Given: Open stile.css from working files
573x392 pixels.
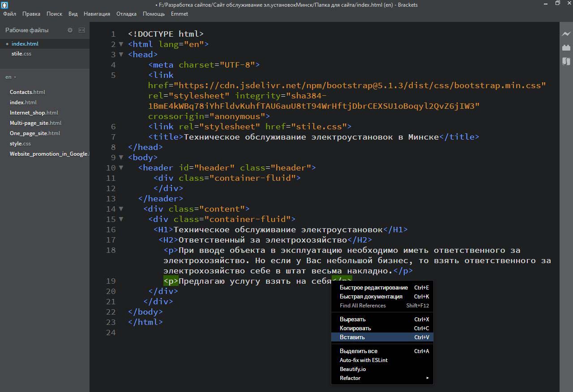Looking at the screenshot, I should coord(21,54).
